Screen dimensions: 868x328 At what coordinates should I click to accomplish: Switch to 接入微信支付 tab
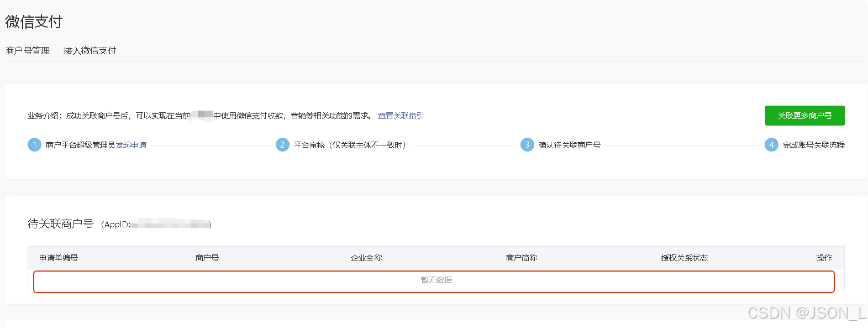90,50
